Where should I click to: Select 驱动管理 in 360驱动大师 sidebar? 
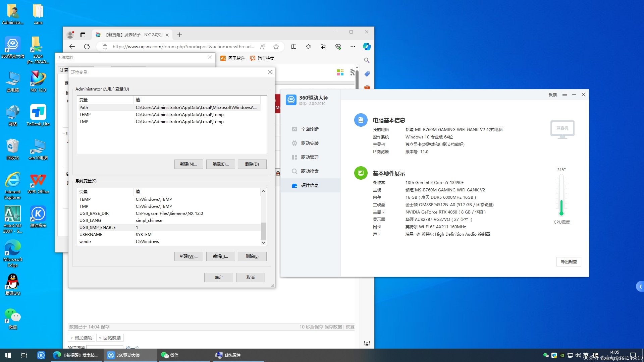[310, 157]
